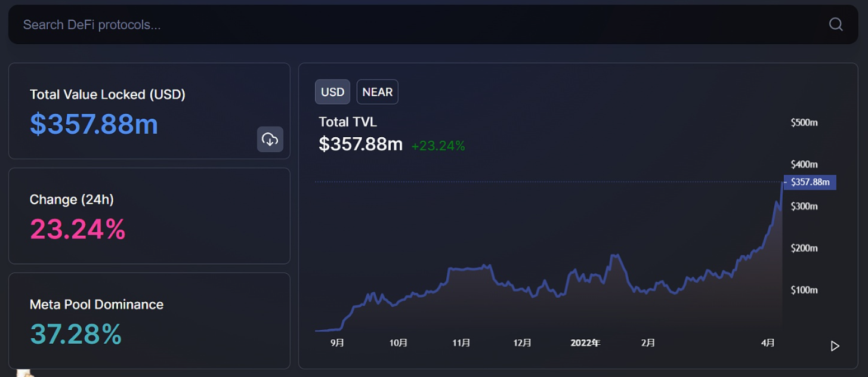
Task: Click the 37.28% dominance value
Action: click(x=76, y=334)
